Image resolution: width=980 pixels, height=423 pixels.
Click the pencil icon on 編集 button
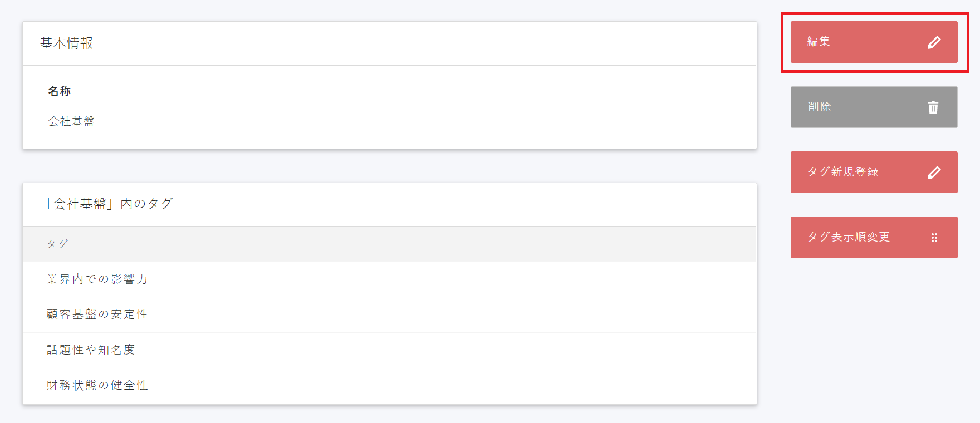934,42
